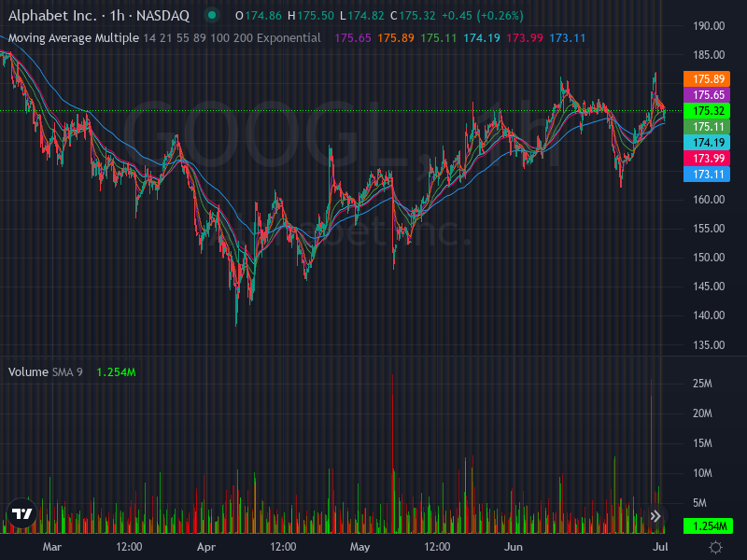
Task: Click the 185.00 price axis label
Action: click(709, 55)
